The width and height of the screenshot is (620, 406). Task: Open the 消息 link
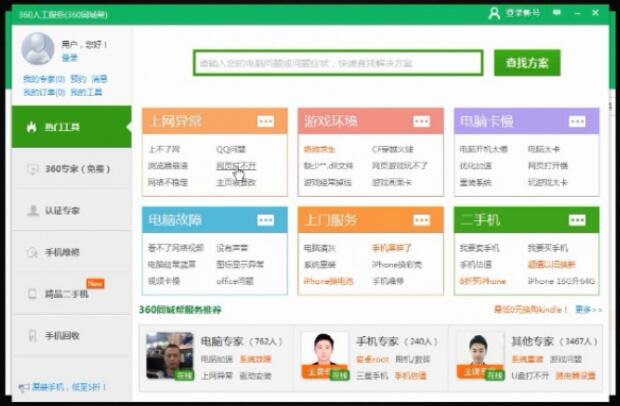pos(99,79)
